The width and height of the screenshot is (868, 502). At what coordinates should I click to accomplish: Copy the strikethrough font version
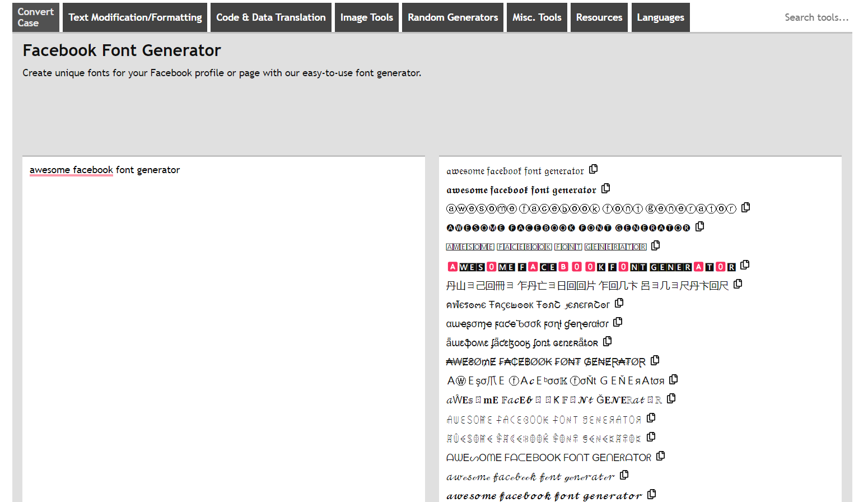(x=655, y=360)
